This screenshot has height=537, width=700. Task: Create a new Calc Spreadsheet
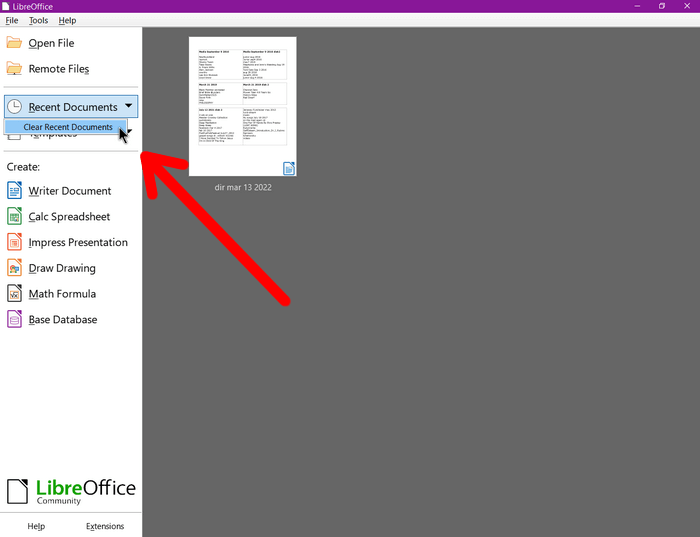click(69, 217)
